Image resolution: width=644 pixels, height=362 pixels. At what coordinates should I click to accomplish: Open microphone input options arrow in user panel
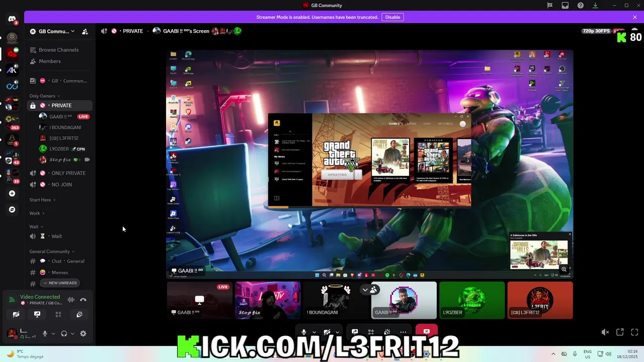(x=53, y=333)
